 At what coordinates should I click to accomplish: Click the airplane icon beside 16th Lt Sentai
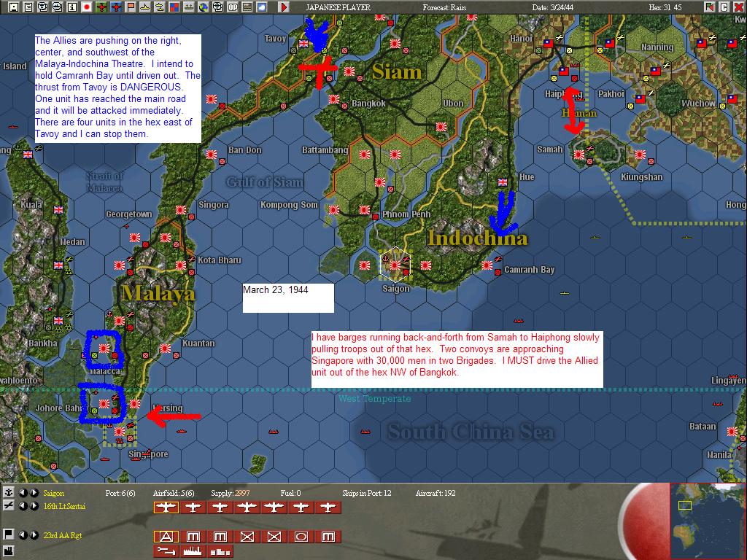[8, 505]
